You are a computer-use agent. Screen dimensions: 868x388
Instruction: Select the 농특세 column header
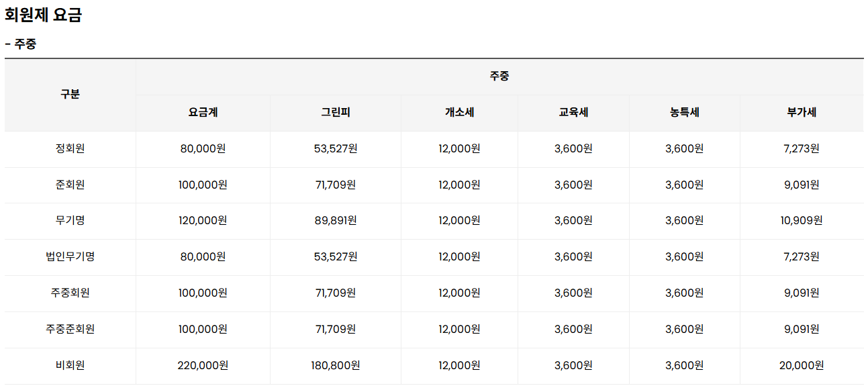pyautogui.click(x=684, y=113)
